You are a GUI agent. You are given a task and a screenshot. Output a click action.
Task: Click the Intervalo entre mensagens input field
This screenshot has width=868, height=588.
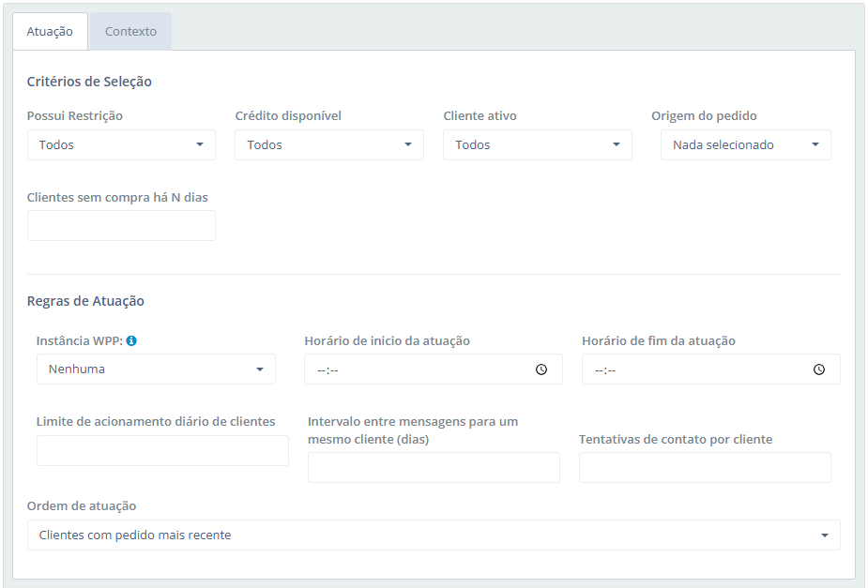pos(434,468)
